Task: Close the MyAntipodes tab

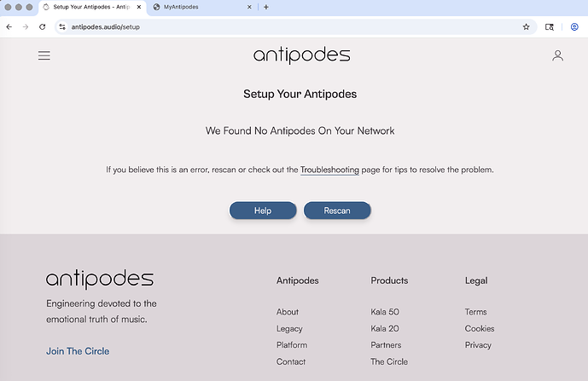Action: pyautogui.click(x=249, y=7)
